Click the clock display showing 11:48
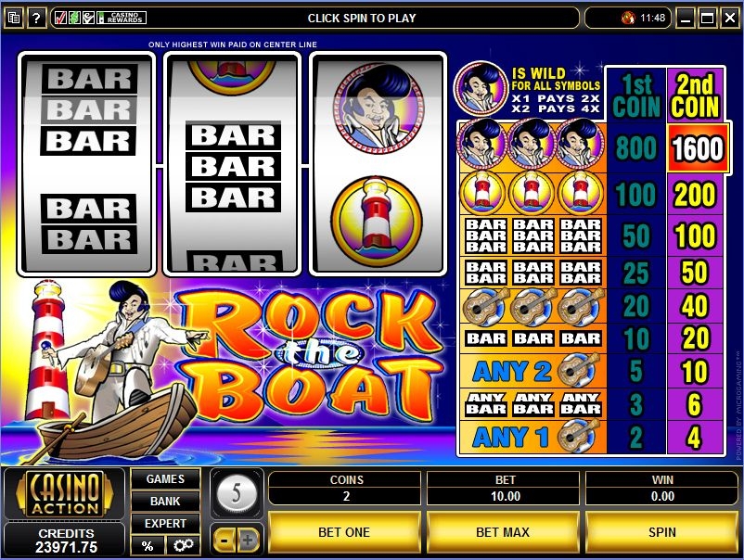The image size is (744, 560). [652, 18]
